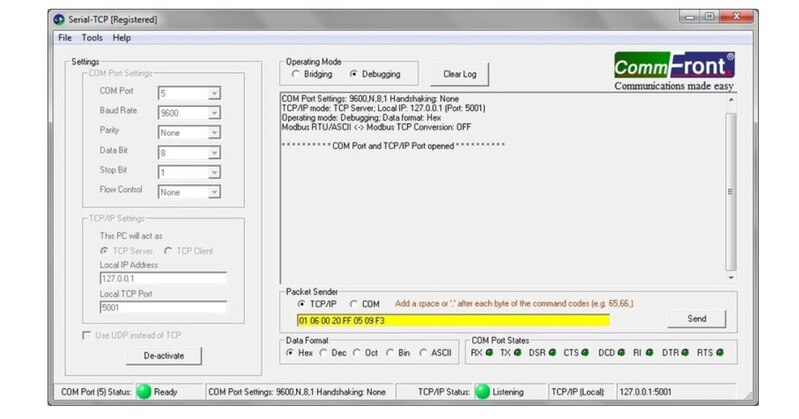
Task: Click the RX port state indicator
Action: (489, 352)
